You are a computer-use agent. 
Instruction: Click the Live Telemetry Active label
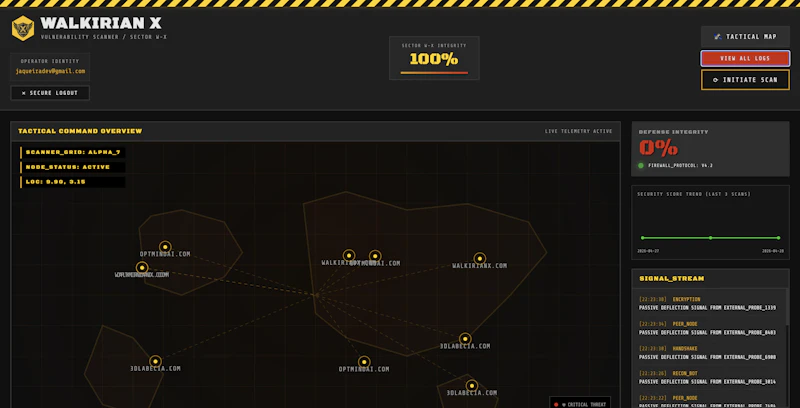[x=579, y=131]
